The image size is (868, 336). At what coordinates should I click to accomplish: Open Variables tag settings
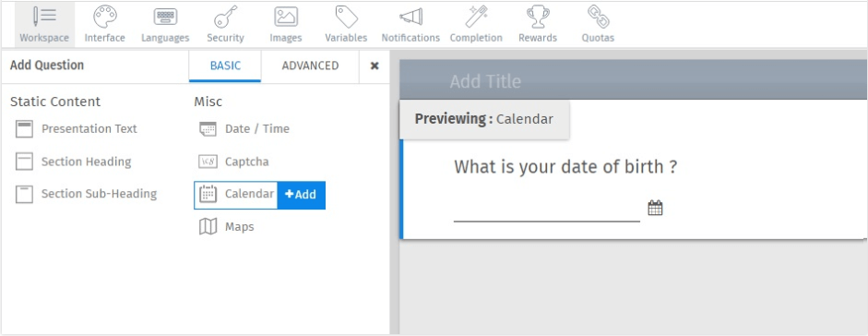click(x=346, y=25)
